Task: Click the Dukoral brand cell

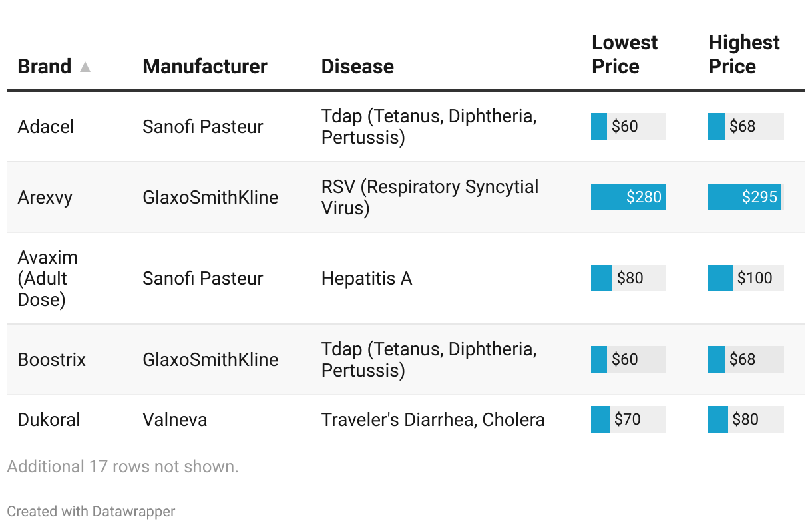Action: click(x=49, y=419)
